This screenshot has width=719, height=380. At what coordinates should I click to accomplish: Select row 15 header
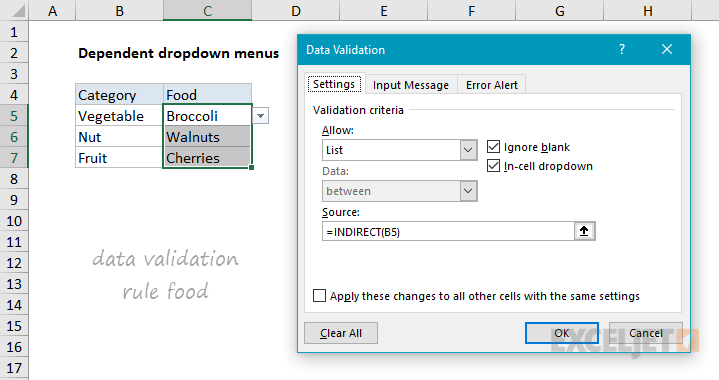[x=14, y=326]
